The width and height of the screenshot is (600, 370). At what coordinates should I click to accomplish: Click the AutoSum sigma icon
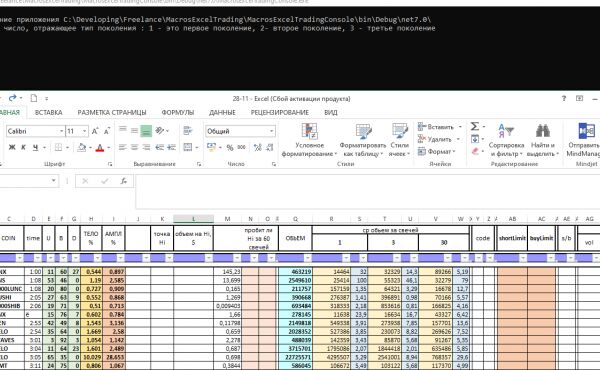(x=474, y=127)
